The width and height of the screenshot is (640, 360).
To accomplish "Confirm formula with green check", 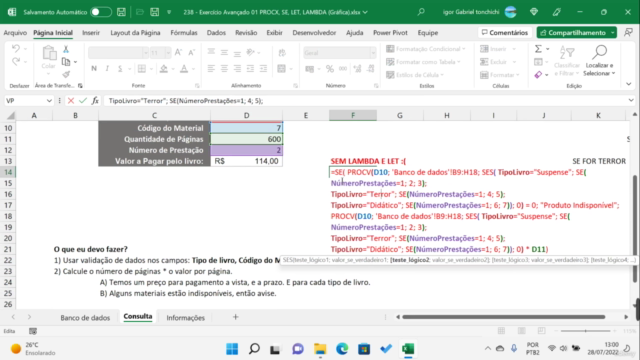I will (x=83, y=100).
